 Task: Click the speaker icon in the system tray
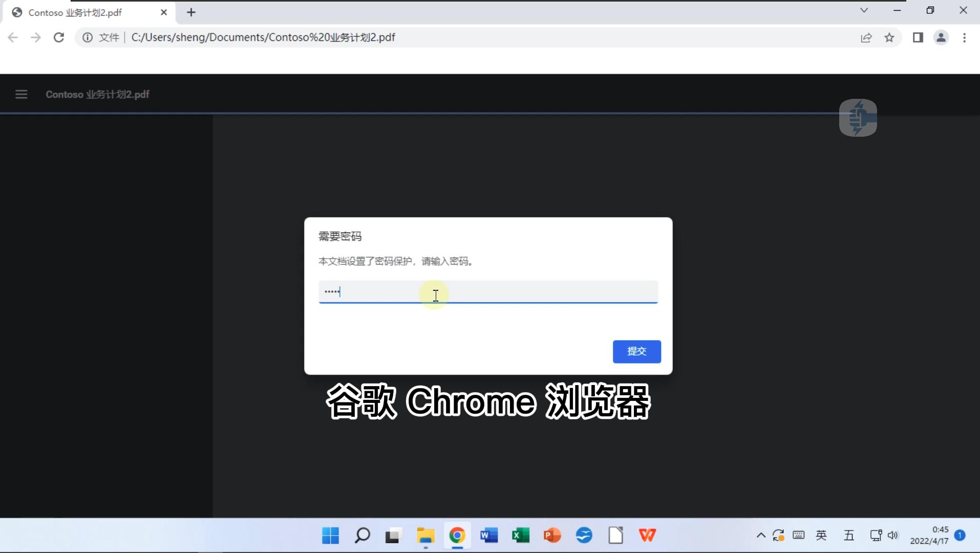894,536
